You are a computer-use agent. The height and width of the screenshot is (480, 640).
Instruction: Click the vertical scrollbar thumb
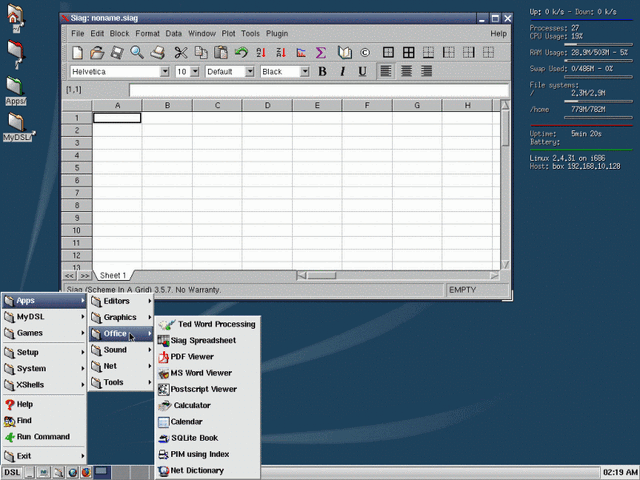point(505,128)
